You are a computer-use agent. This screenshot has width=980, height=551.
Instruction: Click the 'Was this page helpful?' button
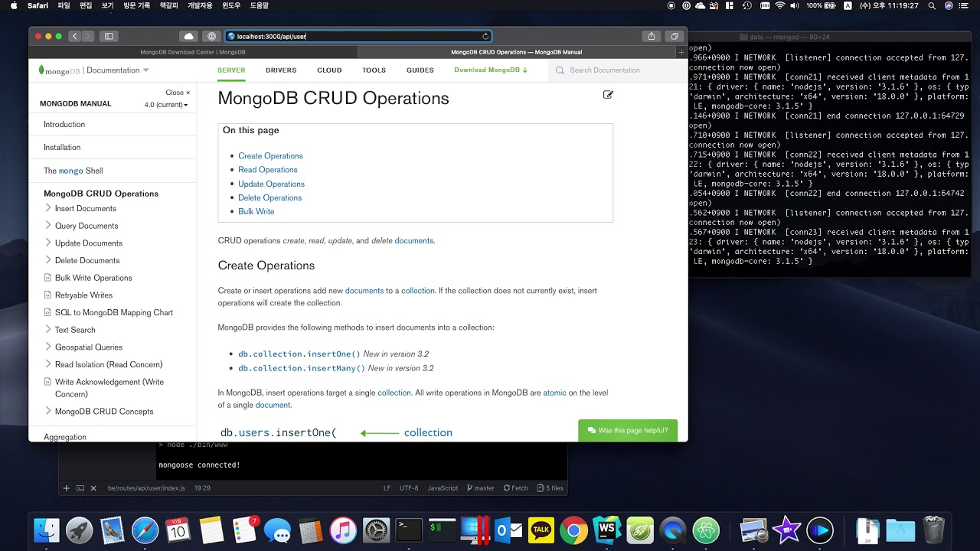(x=628, y=430)
